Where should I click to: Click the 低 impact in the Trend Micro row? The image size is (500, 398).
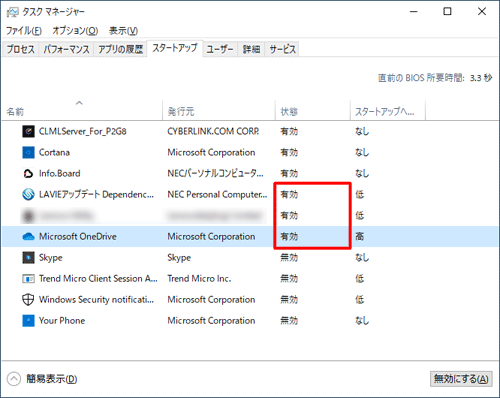tap(360, 279)
